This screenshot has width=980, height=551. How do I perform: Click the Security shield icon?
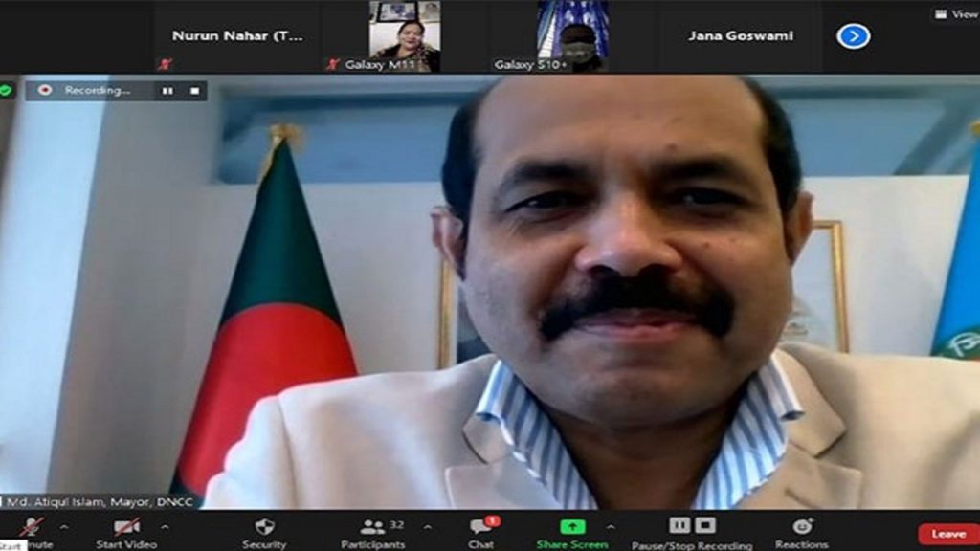coord(264,527)
